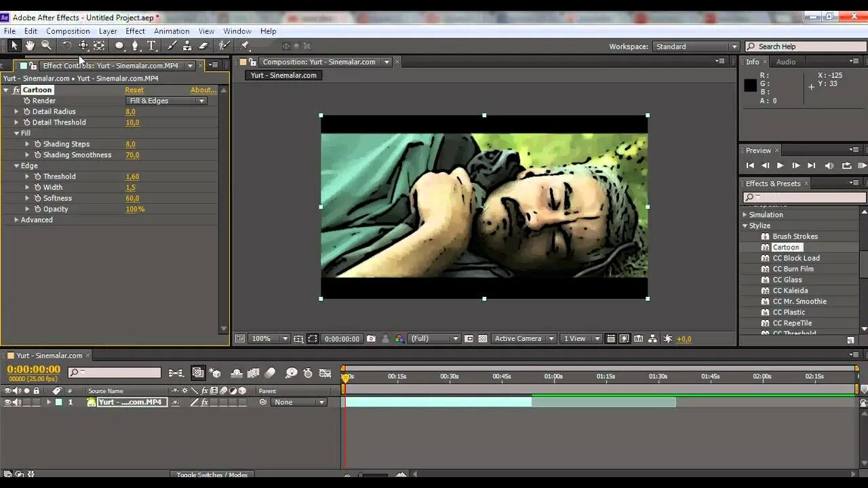This screenshot has width=868, height=488.
Task: Open the Active Camera dropdown
Action: click(524, 339)
